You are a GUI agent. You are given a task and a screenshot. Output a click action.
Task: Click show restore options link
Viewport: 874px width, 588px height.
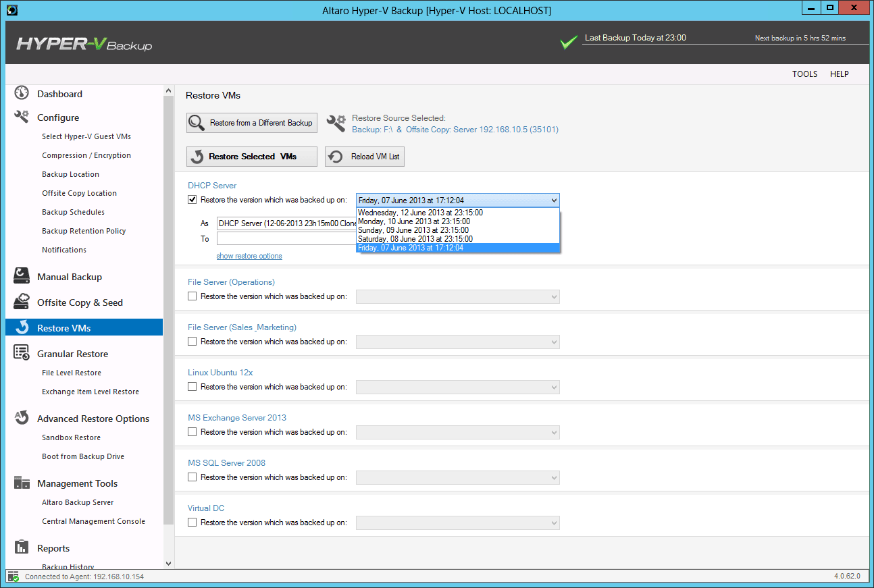click(249, 256)
